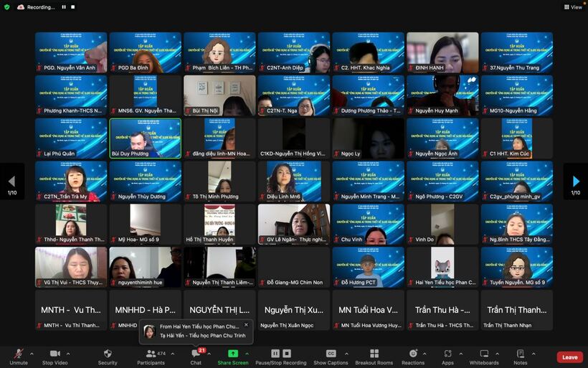Image resolution: width=588 pixels, height=368 pixels.
Task: Stop the camera video
Action: 54,356
